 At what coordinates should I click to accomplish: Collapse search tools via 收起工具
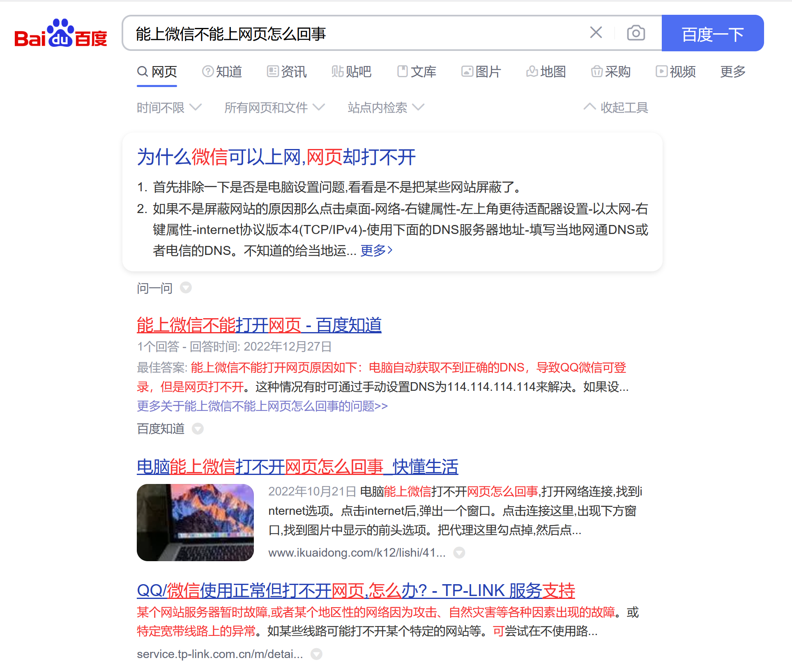point(616,108)
